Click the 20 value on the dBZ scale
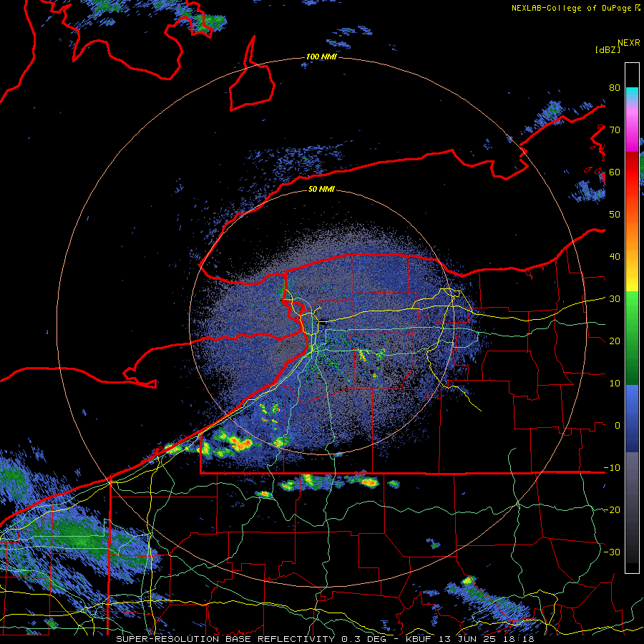Viewport: 644px width, 644px height. click(615, 341)
